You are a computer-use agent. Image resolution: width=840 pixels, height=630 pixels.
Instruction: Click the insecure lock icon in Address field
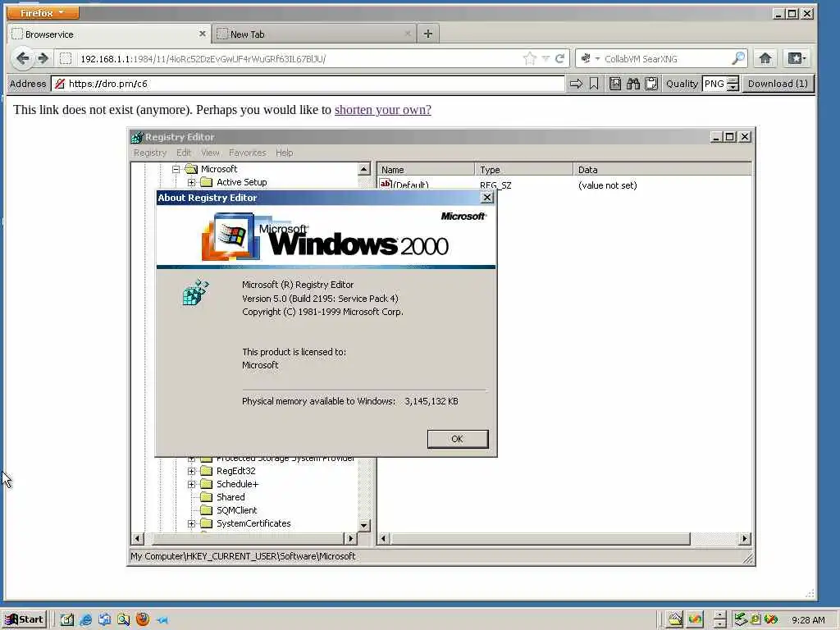(60, 84)
